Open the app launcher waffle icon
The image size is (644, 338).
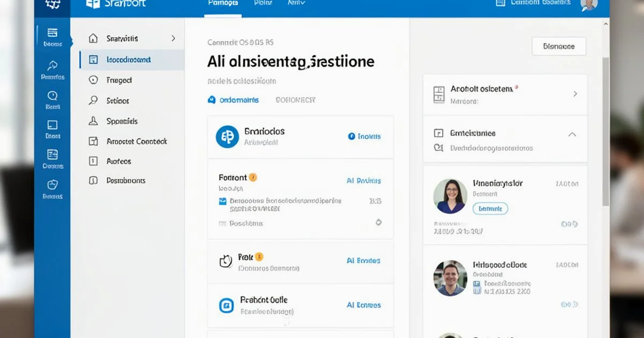(x=53, y=4)
